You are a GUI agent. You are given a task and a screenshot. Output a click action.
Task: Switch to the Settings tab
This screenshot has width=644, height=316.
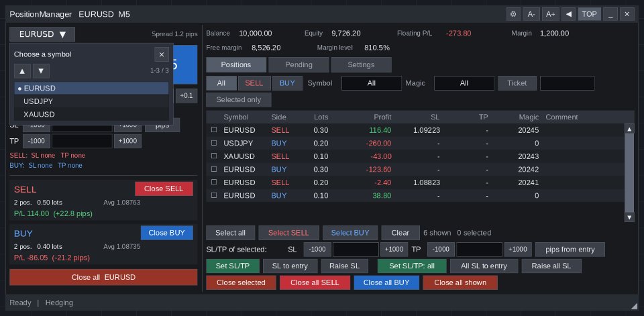[361, 64]
